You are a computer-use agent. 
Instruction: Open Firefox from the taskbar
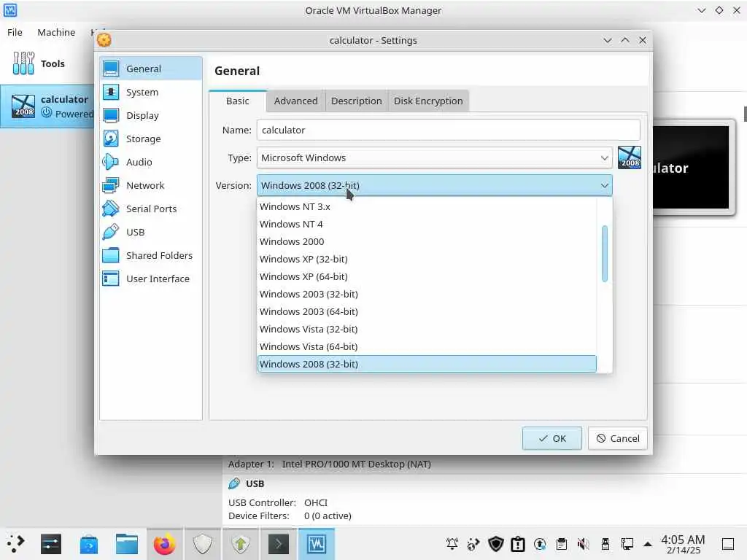click(164, 544)
